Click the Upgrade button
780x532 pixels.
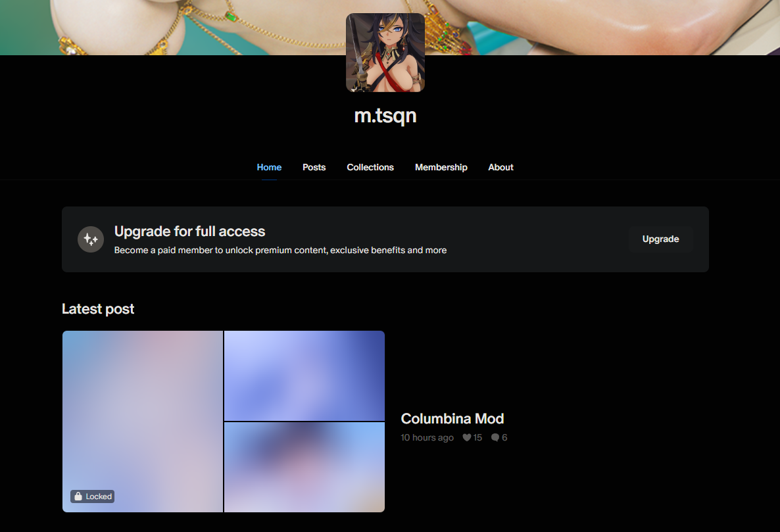click(660, 239)
